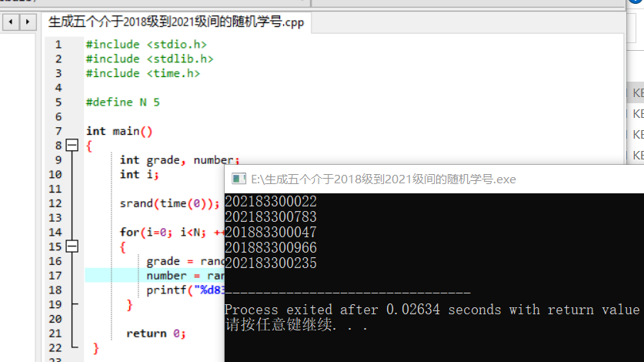Click the for(i=0; i<N; loop header
Viewport: 644px width, 362px height.
pos(172,233)
